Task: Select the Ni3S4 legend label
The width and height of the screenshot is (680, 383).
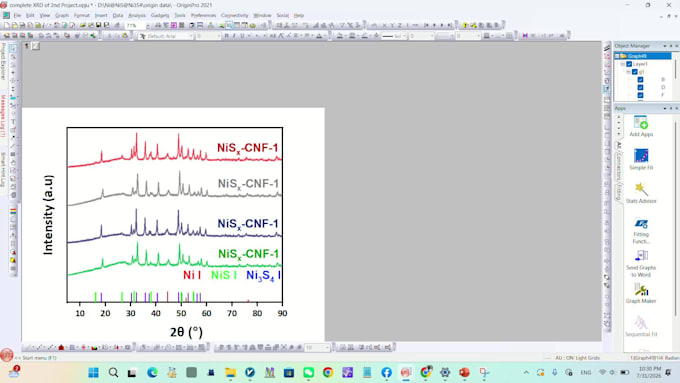Action: click(x=263, y=275)
